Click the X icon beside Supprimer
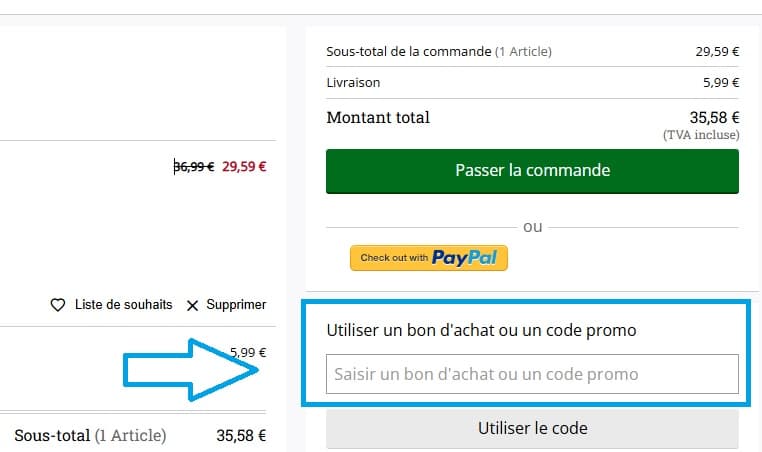Viewport: 762px width, 452px height. pyautogui.click(x=193, y=305)
